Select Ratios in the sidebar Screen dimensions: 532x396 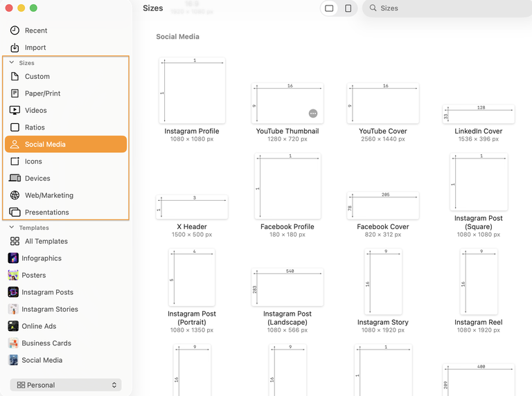click(35, 127)
